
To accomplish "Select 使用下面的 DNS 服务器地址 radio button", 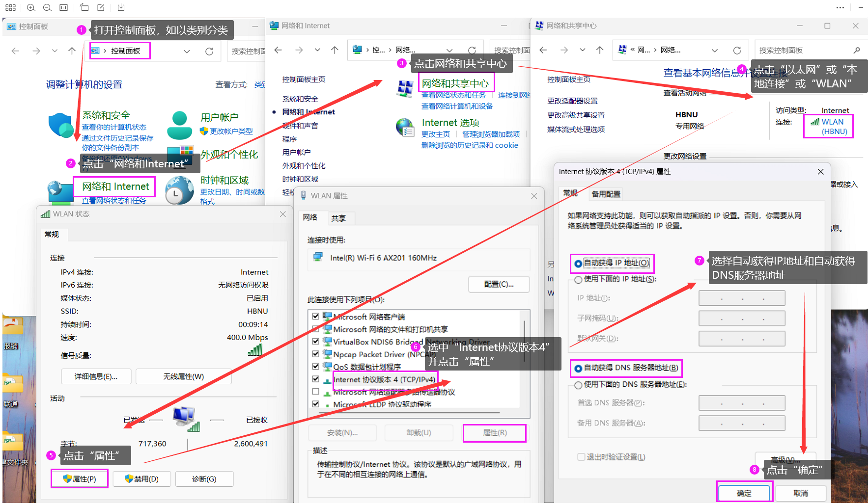I will click(x=578, y=385).
